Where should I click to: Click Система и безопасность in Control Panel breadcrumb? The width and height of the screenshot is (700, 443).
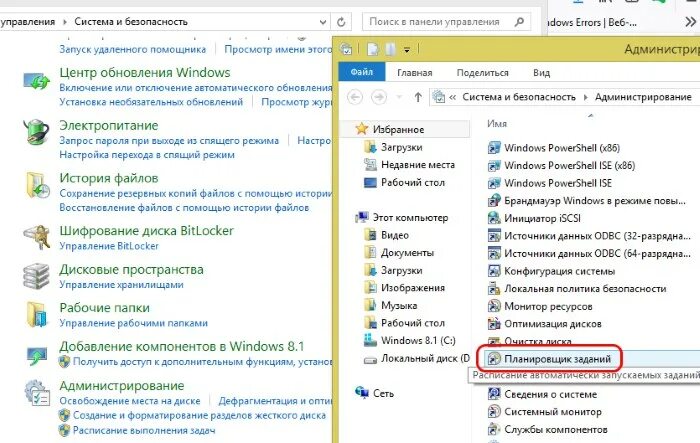(131, 21)
